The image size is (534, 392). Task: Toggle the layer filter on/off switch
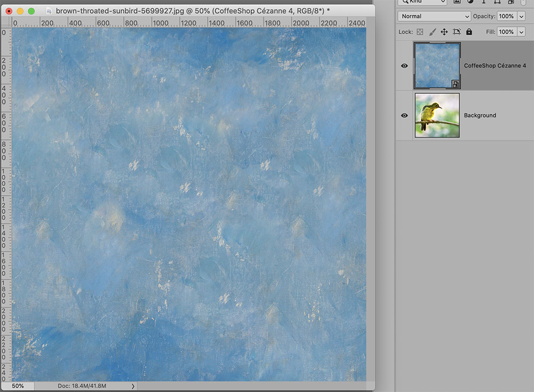click(524, 2)
